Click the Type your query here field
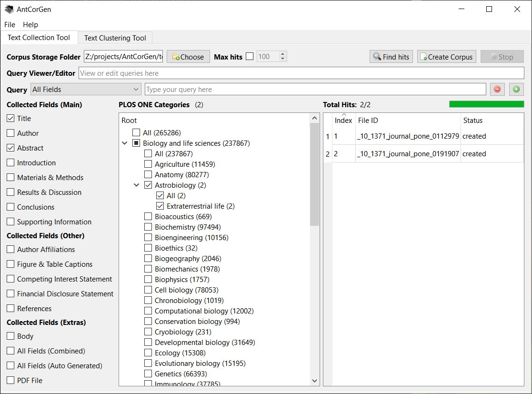 point(315,90)
